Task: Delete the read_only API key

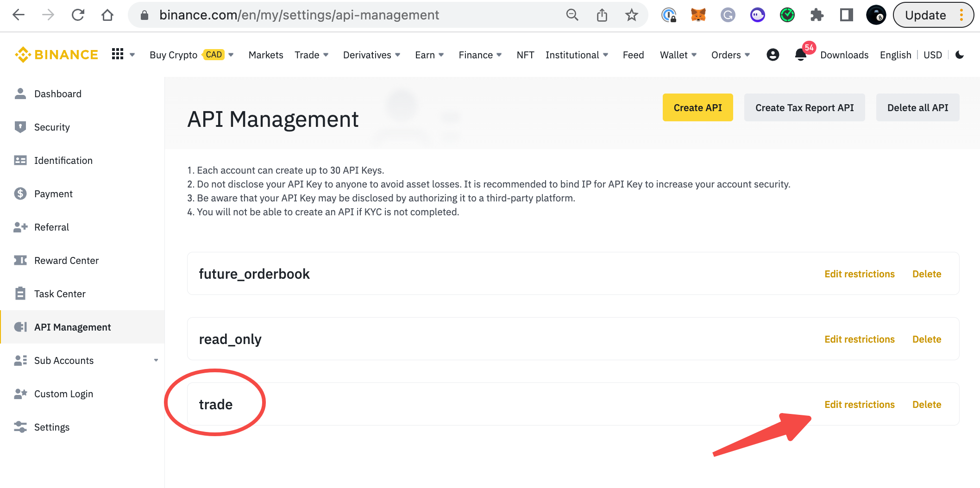Action: coord(926,339)
